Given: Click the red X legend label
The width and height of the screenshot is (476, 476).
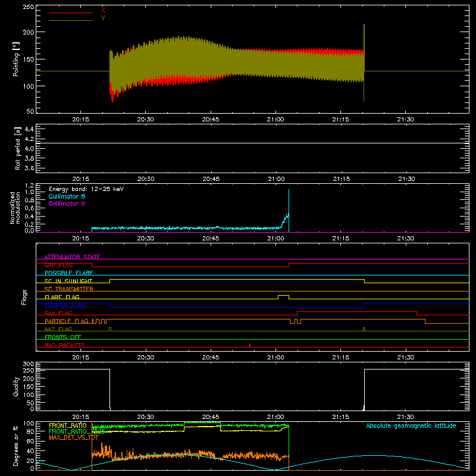Looking at the screenshot, I should (x=103, y=11).
